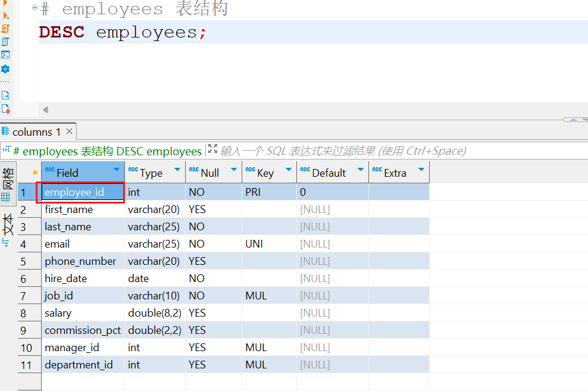
Task: Open the Default column dropdown arrow
Action: [360, 170]
